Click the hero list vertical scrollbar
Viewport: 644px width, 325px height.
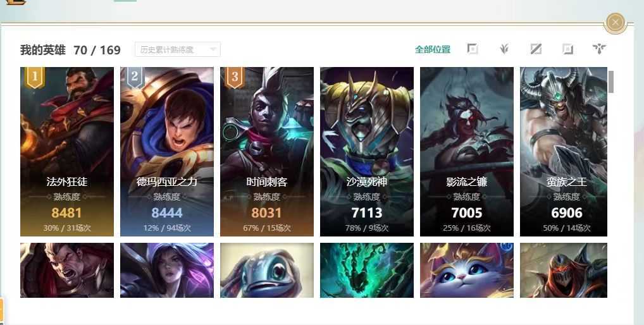pyautogui.click(x=611, y=82)
